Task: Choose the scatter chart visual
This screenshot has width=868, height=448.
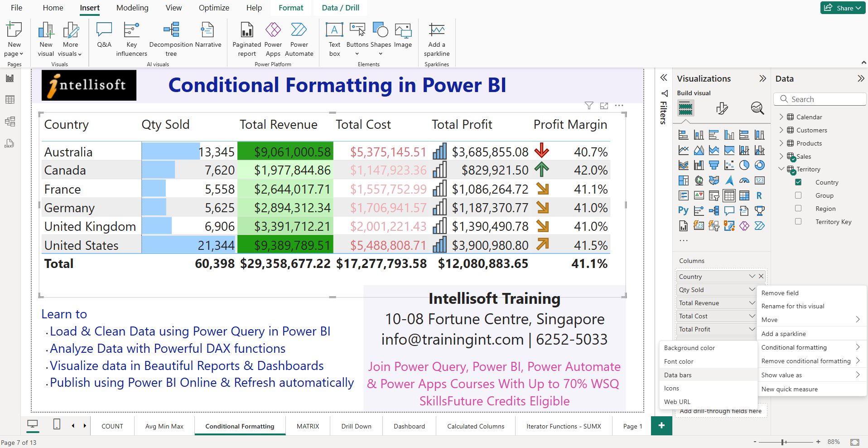Action: pyautogui.click(x=729, y=165)
